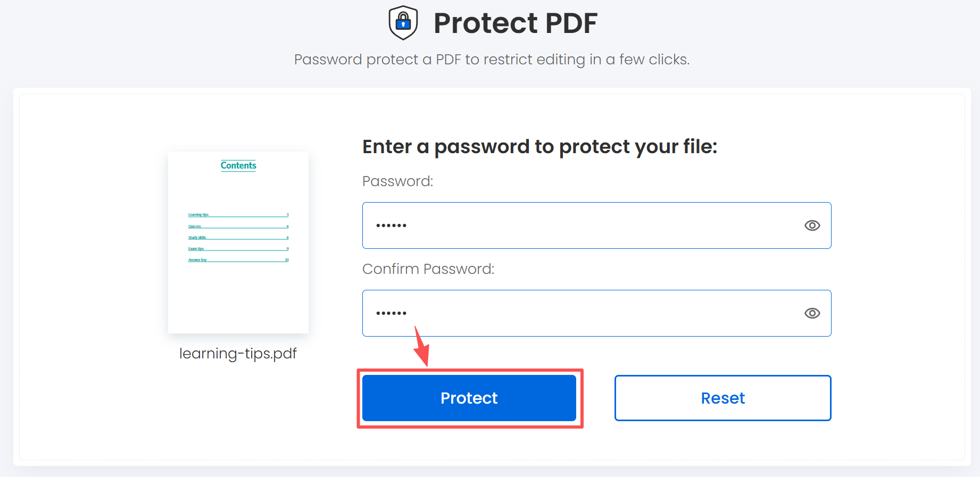Screen dimensions: 980x477
Task: Click the highlighted red box around Protect
Action: (x=470, y=372)
